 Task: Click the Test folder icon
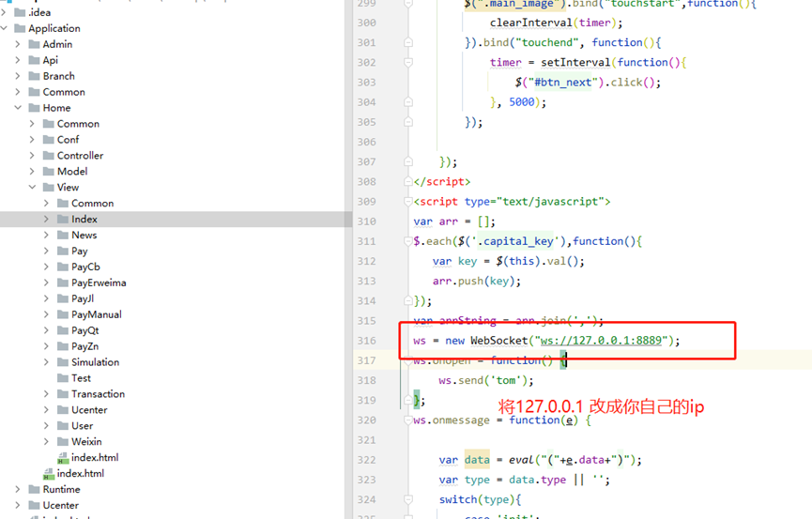tap(63, 378)
